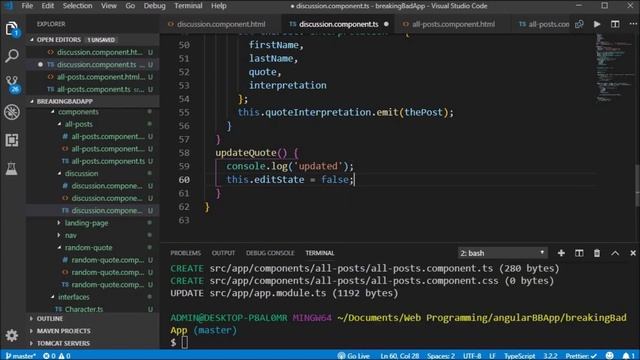Open the Edit menu

(47, 6)
